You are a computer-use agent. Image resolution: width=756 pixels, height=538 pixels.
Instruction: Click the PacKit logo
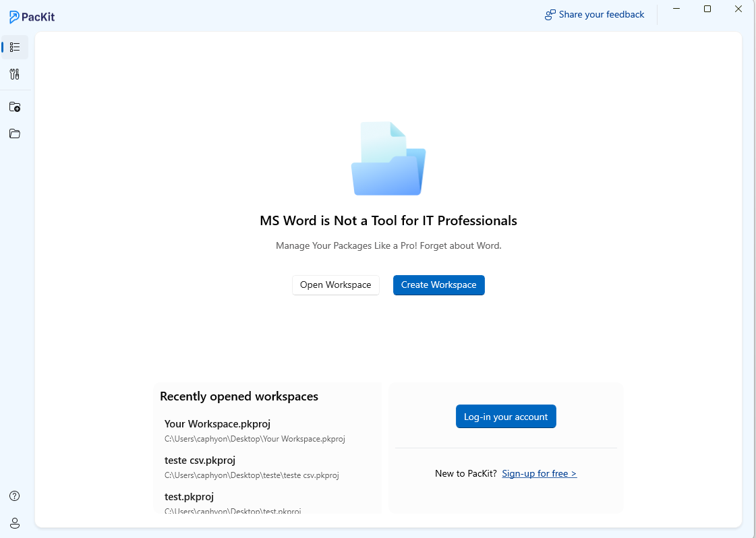32,17
